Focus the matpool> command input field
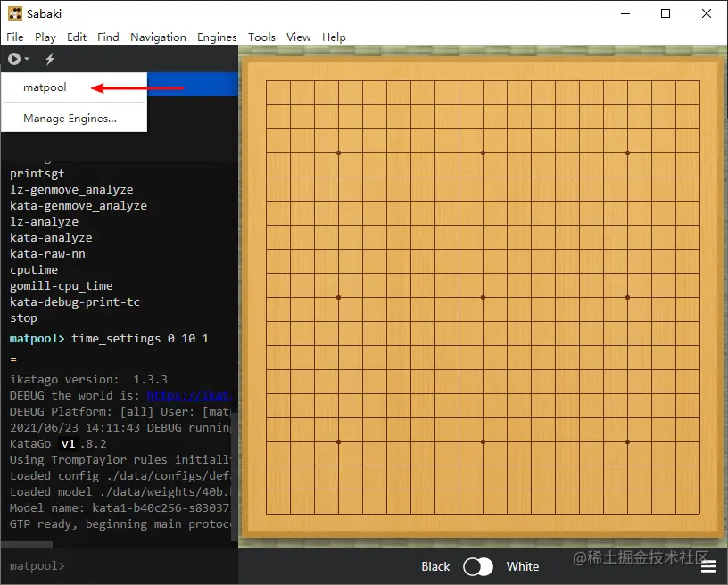Viewport: 728px width, 585px height. coord(120,566)
